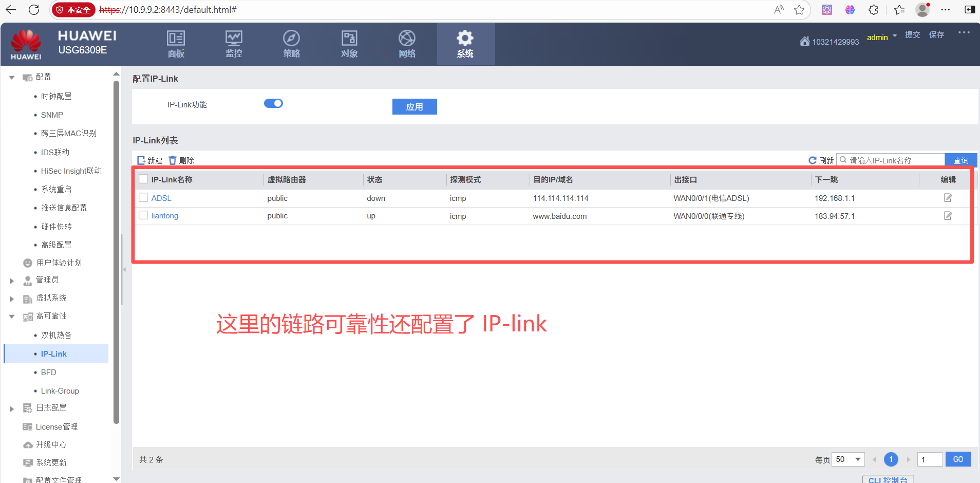
Task: Click the 刷新 refresh icon
Action: (813, 160)
